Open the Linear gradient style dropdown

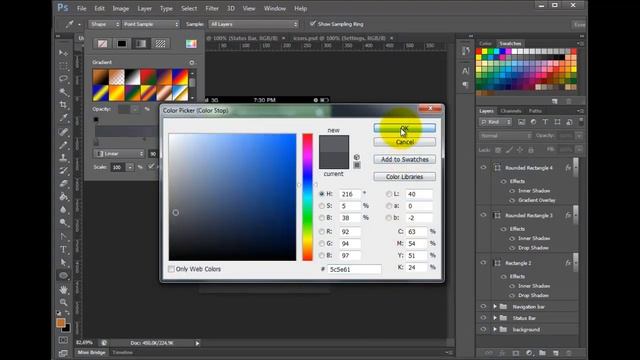[x=119, y=154]
